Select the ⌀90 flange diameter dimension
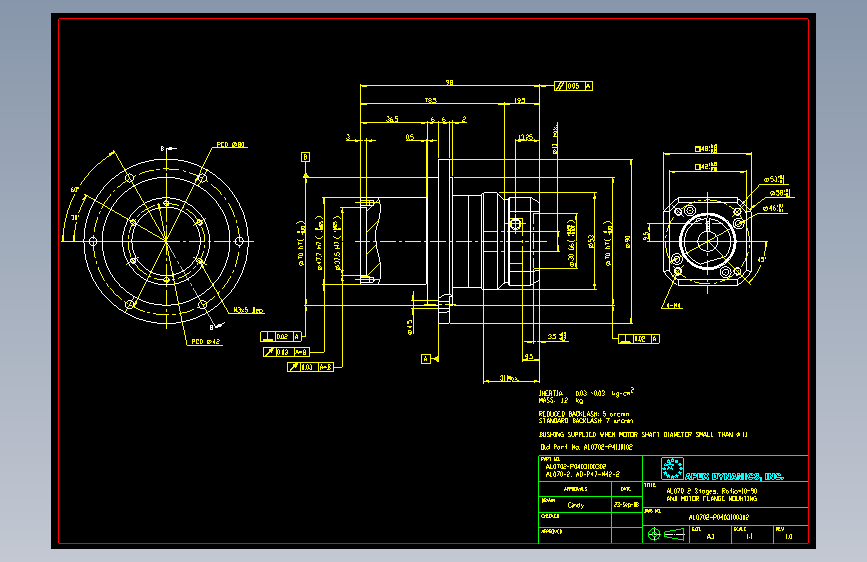The width and height of the screenshot is (867, 562). click(628, 242)
